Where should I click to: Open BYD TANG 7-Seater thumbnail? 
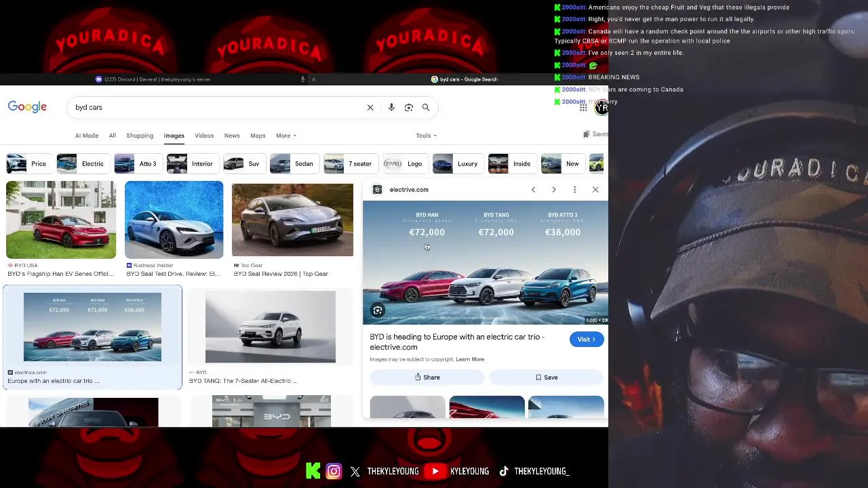[270, 327]
